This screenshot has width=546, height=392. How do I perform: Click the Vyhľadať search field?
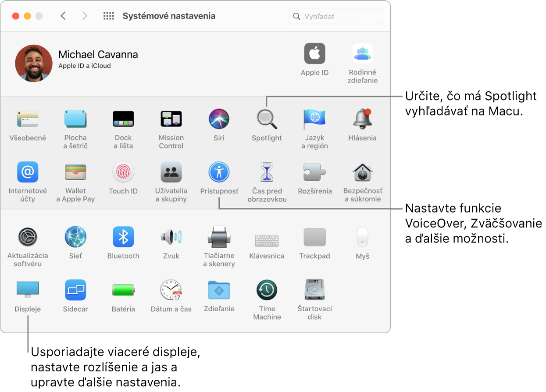pyautogui.click(x=336, y=16)
